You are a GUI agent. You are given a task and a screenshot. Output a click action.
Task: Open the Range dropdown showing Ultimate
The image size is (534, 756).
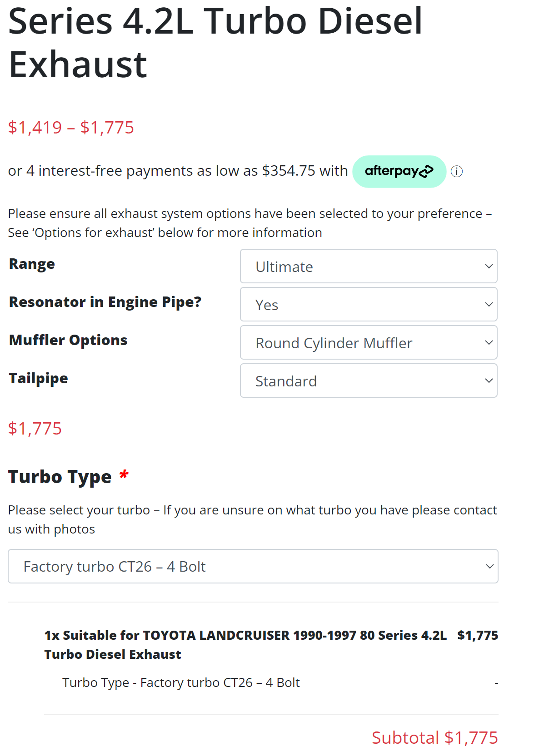click(x=368, y=267)
